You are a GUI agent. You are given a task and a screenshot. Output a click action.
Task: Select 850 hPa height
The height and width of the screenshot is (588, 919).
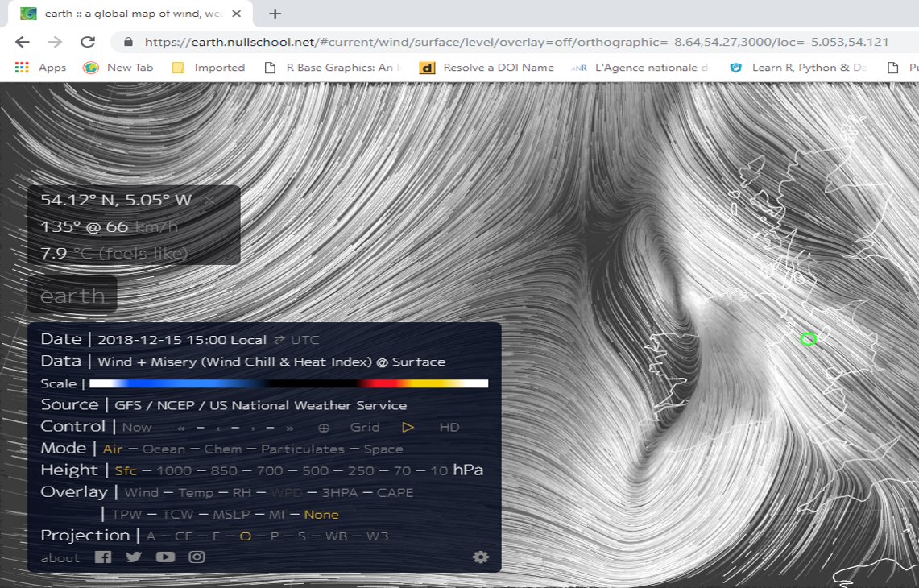[224, 470]
